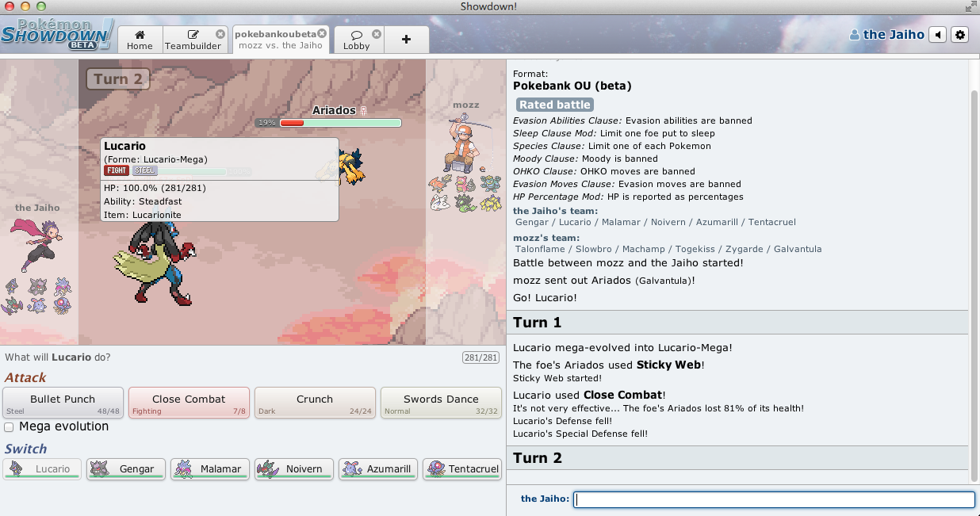Click the battle log scrollbar

[974, 285]
